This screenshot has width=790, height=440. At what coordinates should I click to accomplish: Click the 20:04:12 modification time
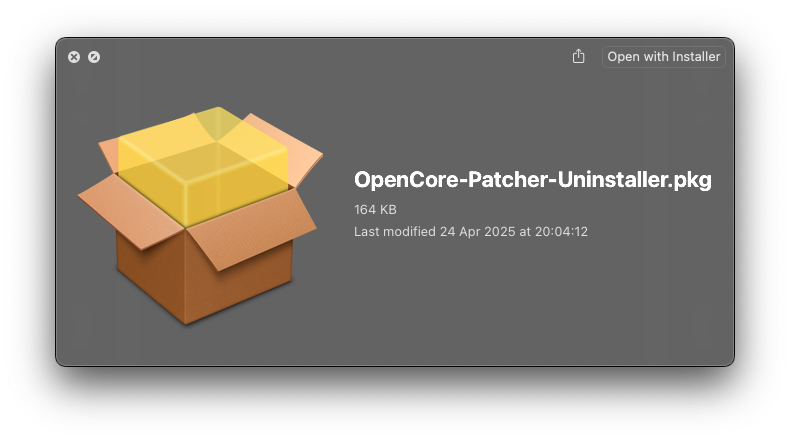click(561, 232)
